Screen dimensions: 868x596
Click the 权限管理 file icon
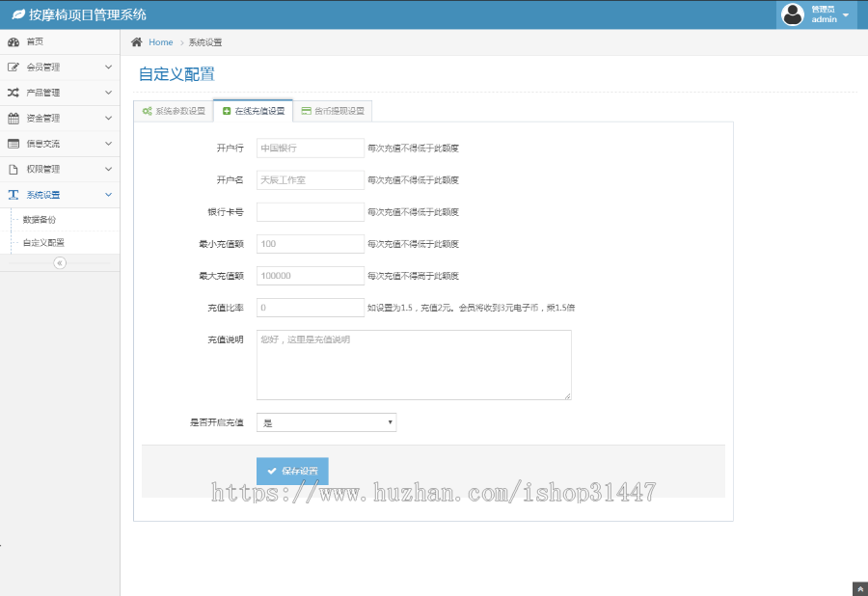point(14,170)
